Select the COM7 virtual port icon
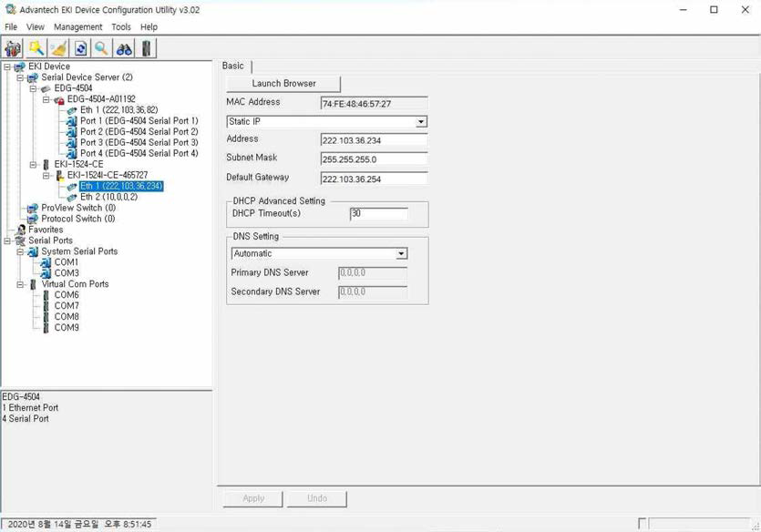This screenshot has height=532, width=761. click(46, 306)
